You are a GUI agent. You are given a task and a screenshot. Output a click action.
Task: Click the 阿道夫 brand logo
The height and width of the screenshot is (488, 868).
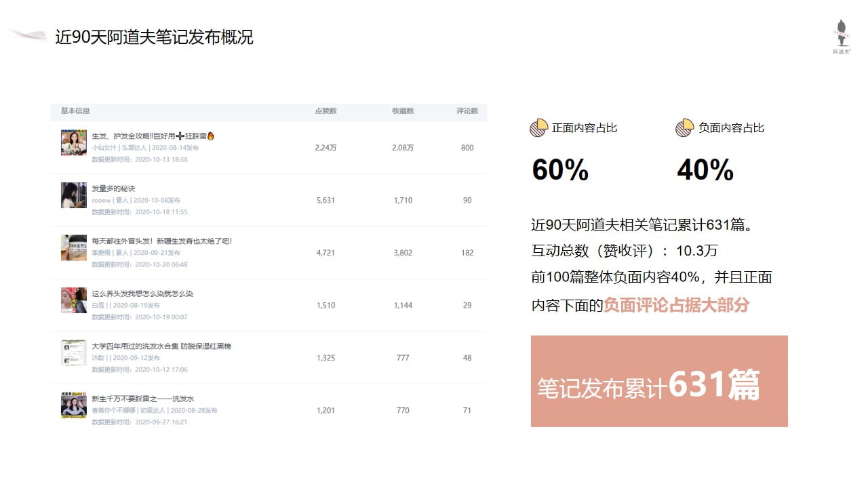point(842,37)
